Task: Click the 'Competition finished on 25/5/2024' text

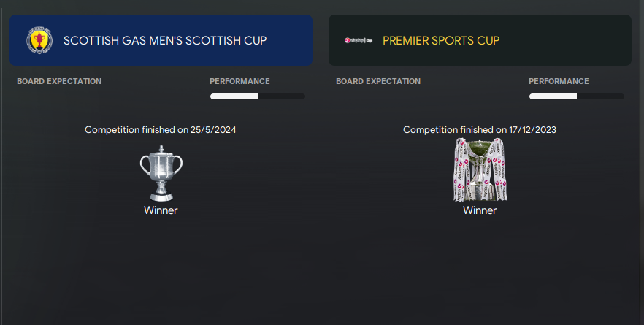Action: point(161,130)
